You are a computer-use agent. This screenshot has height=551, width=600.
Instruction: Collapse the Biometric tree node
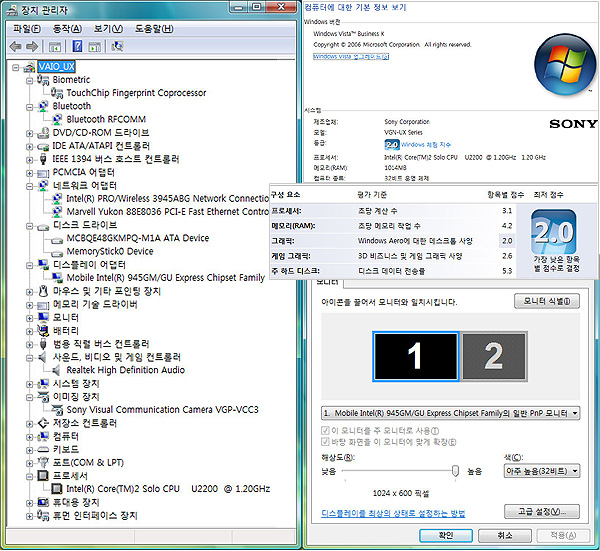coord(29,80)
